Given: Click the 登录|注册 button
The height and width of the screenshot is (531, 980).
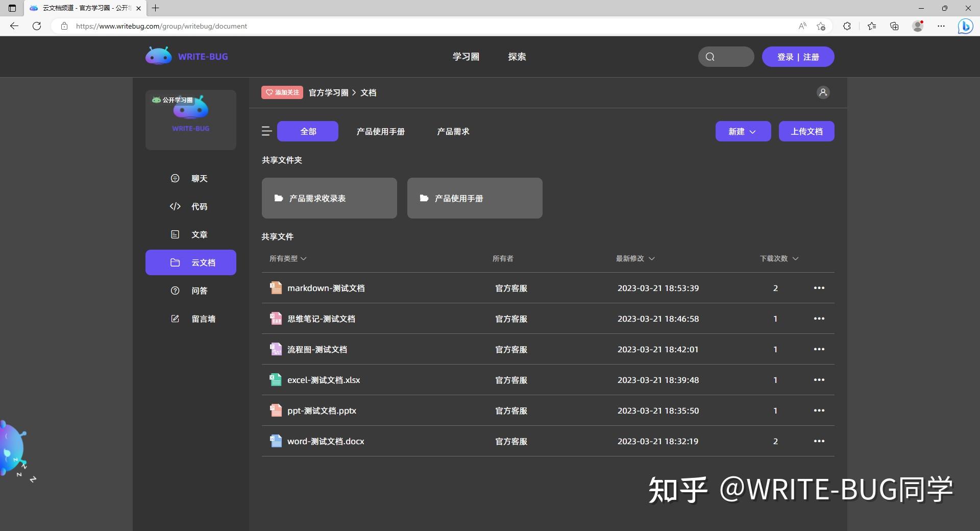Looking at the screenshot, I should coord(798,57).
